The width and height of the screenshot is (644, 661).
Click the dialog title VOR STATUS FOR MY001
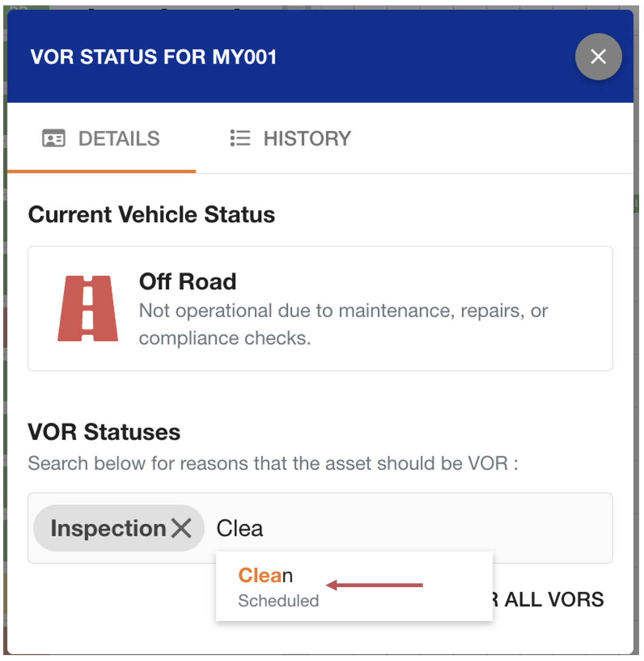pos(154,57)
